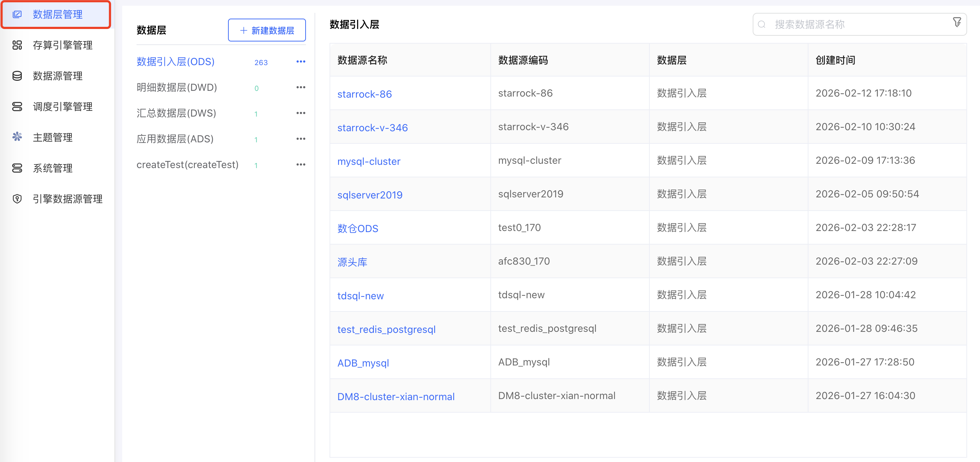Open the 数仓ODS data source
980x462 pixels.
[357, 228]
